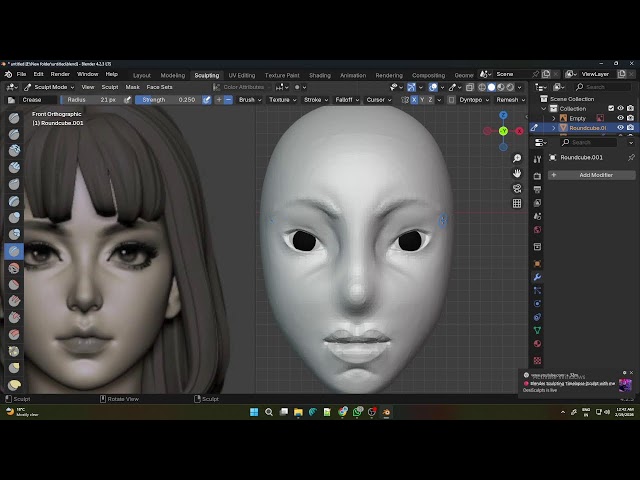640x480 pixels.
Task: Open the Output properties tab
Action: (x=537, y=189)
